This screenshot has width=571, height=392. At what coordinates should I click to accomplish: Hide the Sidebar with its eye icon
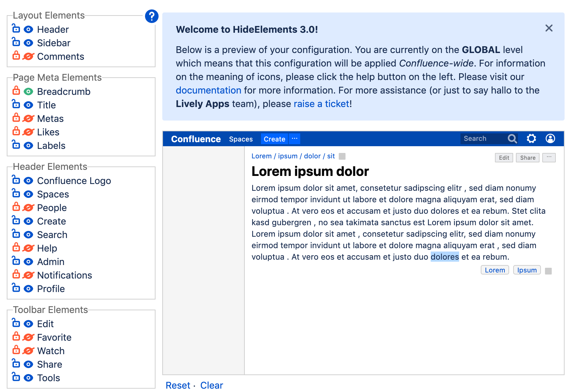tap(28, 43)
